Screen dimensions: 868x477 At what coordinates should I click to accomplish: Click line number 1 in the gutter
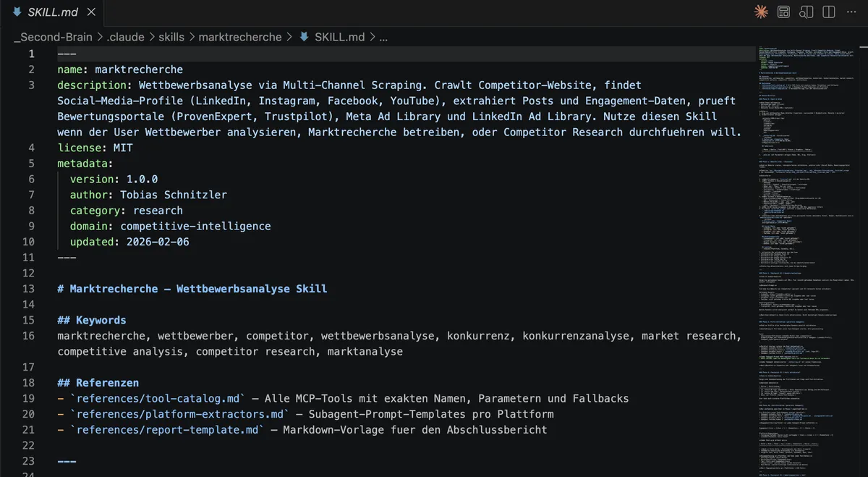31,54
